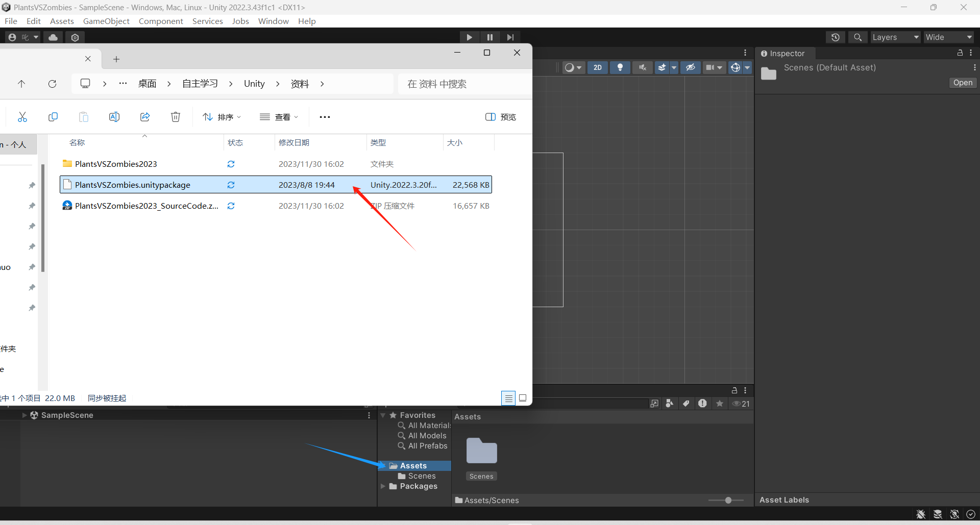Screen dimensions: 980x525
Task: Select PlantsVSZombies2023_SourceCode zip file
Action: (x=276, y=206)
